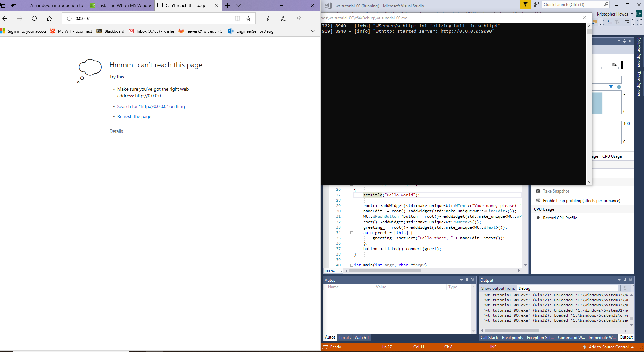Open the Edge home page icon

click(49, 18)
